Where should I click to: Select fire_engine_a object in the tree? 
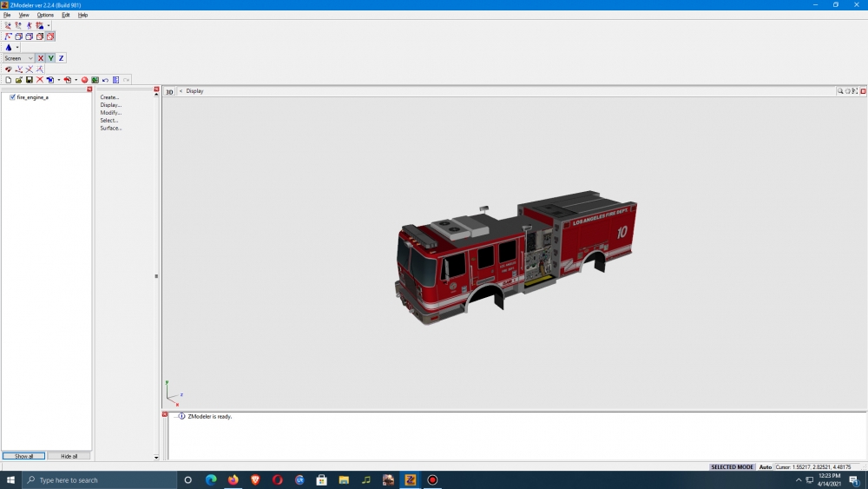(33, 97)
